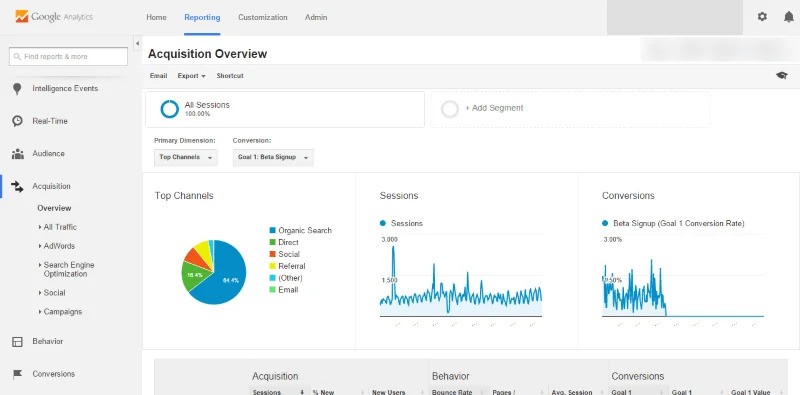800x395 pixels.
Task: Click the All Sessions segment box
Action: 285,109
